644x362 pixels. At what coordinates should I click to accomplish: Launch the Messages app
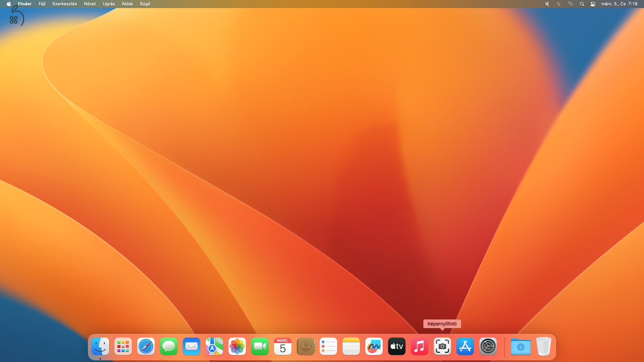coord(169,347)
